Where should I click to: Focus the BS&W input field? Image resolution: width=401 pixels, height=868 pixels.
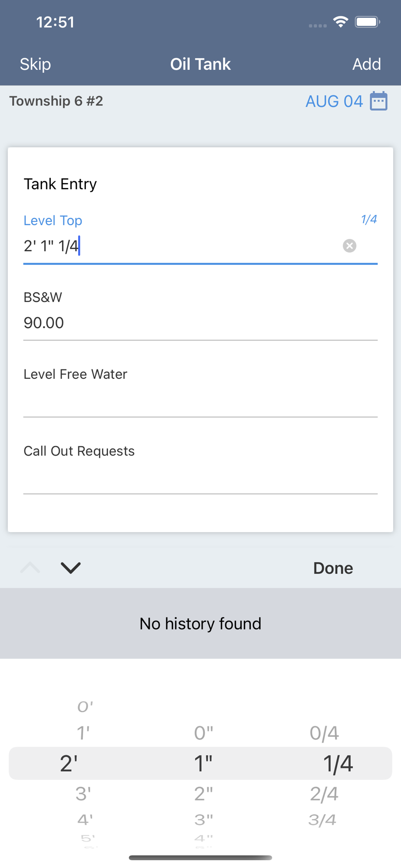click(200, 323)
